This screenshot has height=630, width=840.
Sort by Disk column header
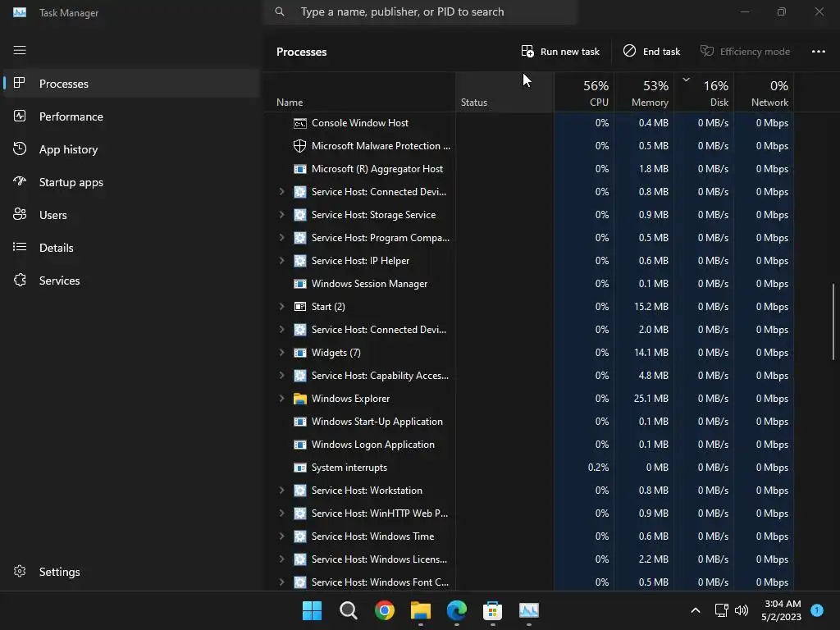(x=704, y=92)
